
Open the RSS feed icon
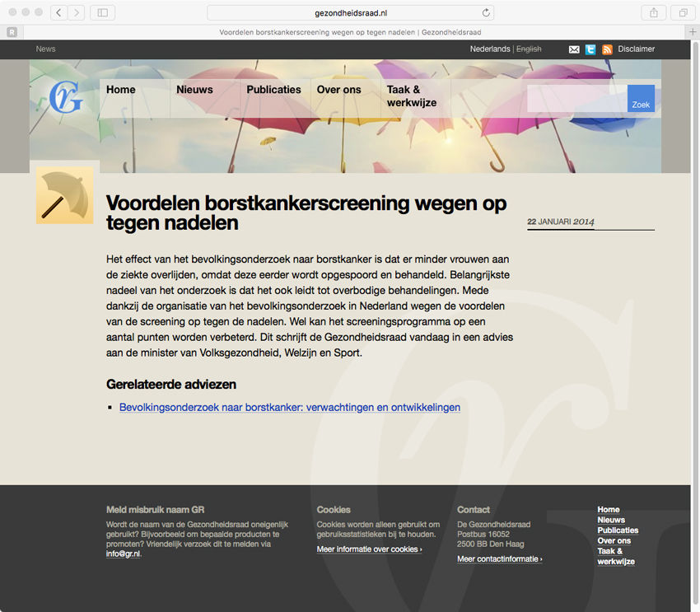[607, 49]
